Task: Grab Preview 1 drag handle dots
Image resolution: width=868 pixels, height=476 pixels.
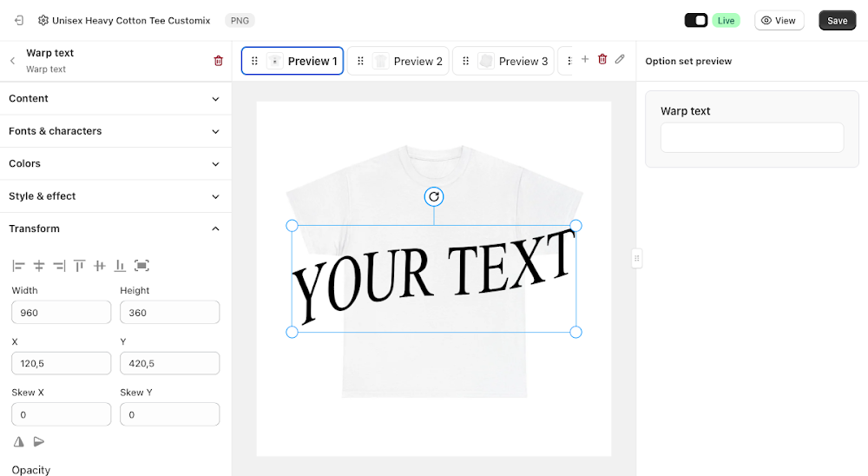Action: [x=254, y=61]
